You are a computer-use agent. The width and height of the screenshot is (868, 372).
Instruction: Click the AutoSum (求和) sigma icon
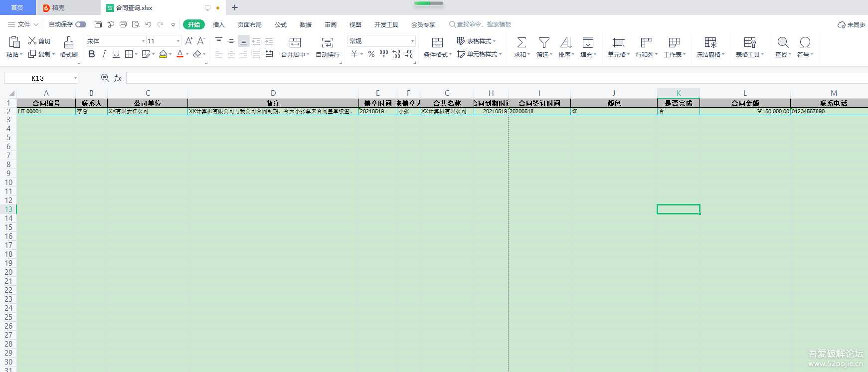pos(521,43)
